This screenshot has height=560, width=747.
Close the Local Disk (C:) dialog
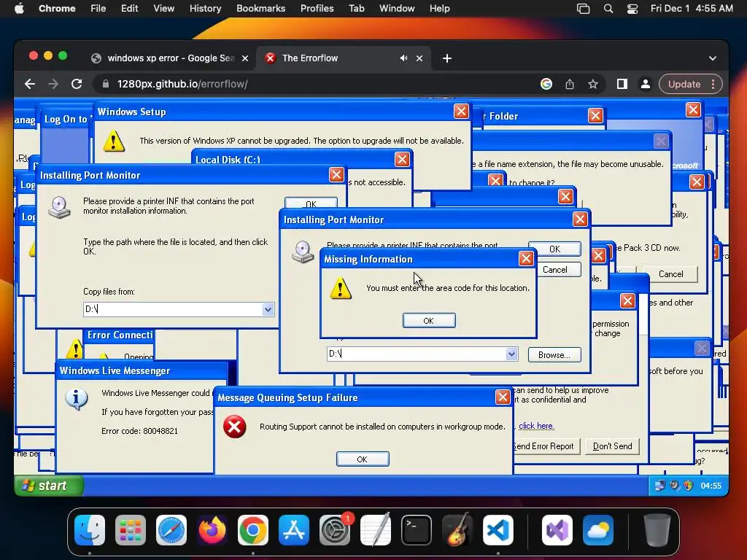(402, 160)
